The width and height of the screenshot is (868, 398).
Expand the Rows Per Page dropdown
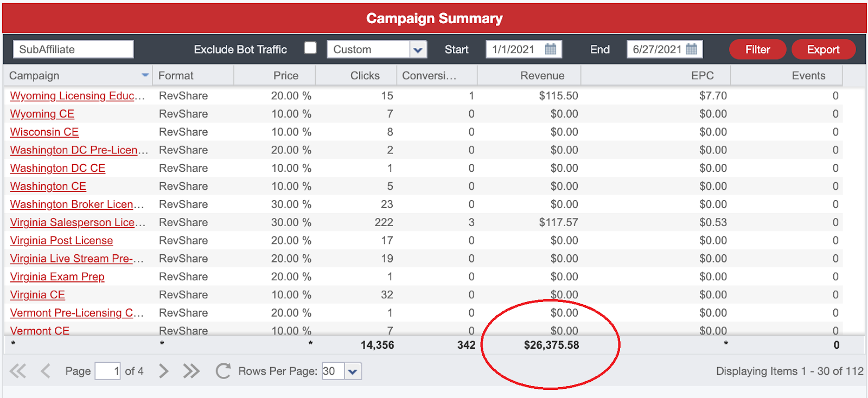coord(353,371)
